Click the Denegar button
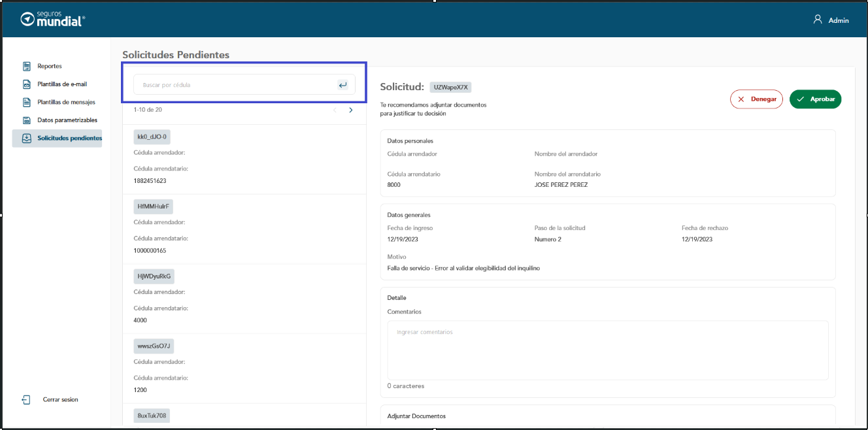Screen dimensions: 868x430 pyautogui.click(x=756, y=99)
